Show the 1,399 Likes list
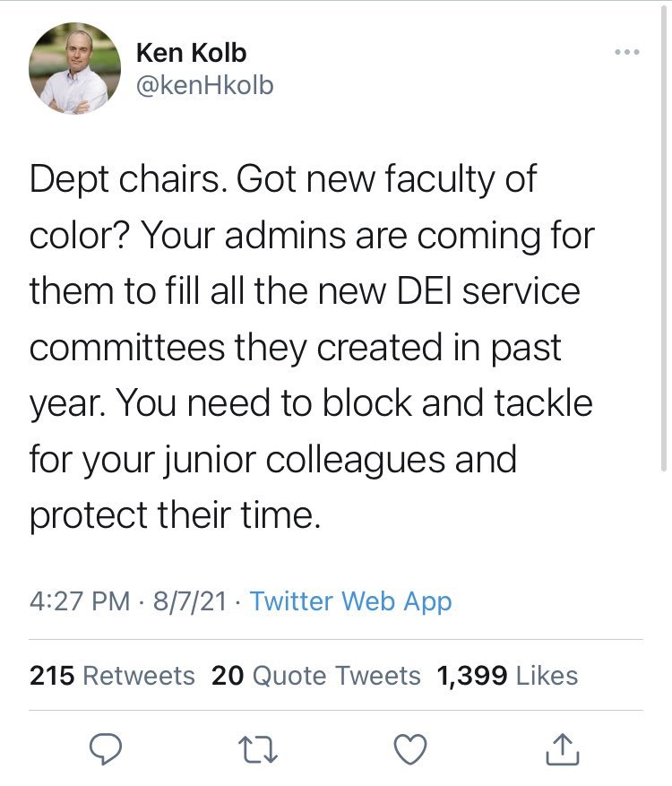672x786 pixels. [507, 675]
